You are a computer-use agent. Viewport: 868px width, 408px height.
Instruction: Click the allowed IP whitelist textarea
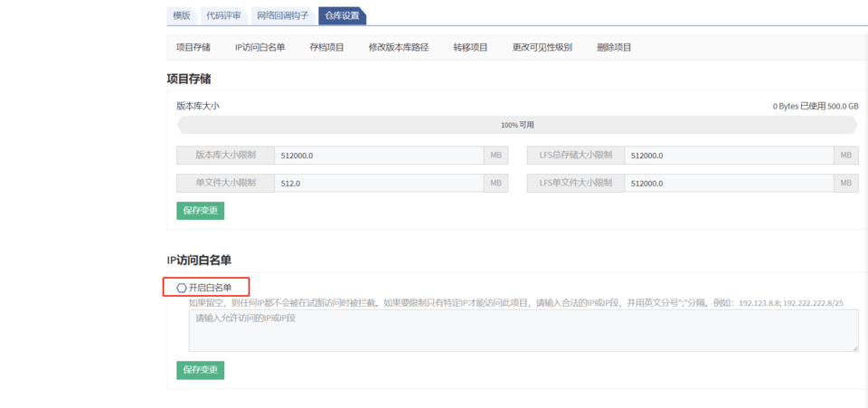pos(523,330)
